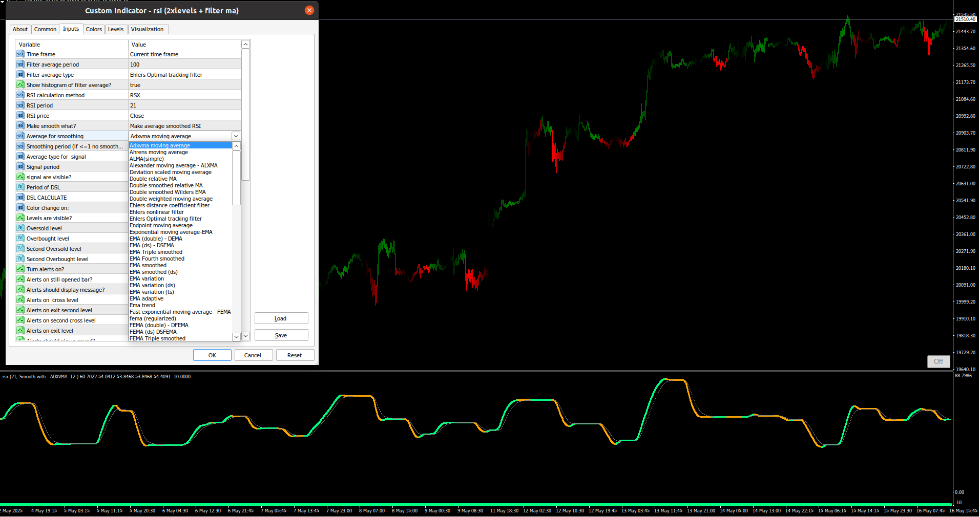Click the Oversold level variable icon
Image resolution: width=980 pixels, height=517 pixels.
pos(20,228)
